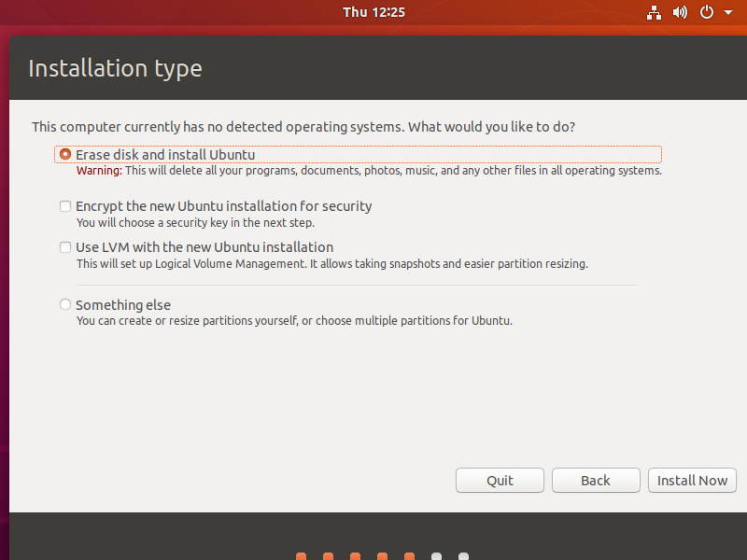Tick the Use LVM checkbox
This screenshot has width=747, height=560.
tap(65, 247)
